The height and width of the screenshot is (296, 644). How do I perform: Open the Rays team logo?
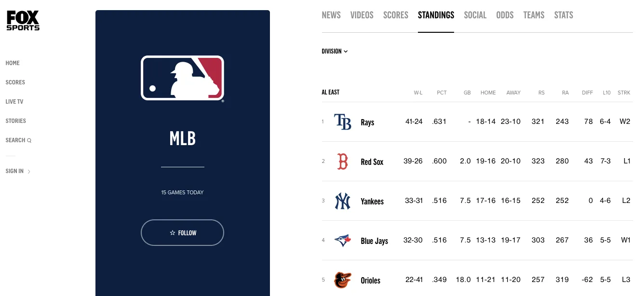pyautogui.click(x=343, y=122)
